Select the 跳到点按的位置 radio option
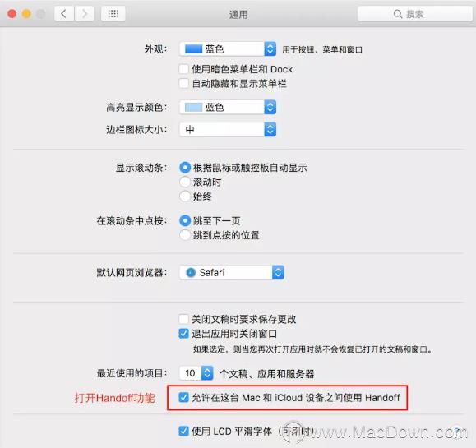The height and width of the screenshot is (448, 476). [185, 235]
